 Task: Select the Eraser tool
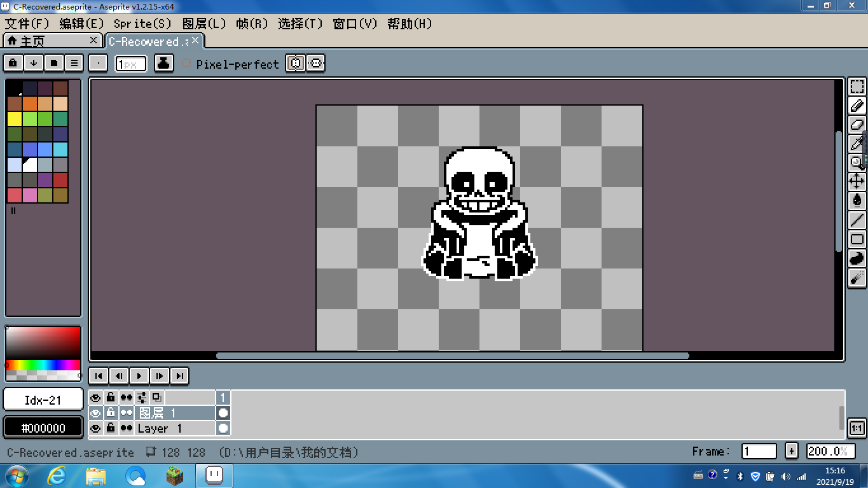click(857, 125)
